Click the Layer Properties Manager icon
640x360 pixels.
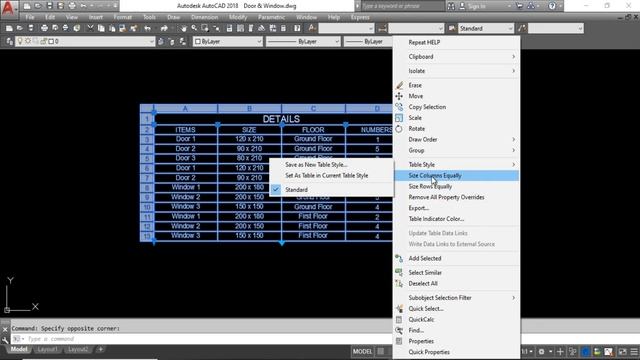(x=9, y=42)
